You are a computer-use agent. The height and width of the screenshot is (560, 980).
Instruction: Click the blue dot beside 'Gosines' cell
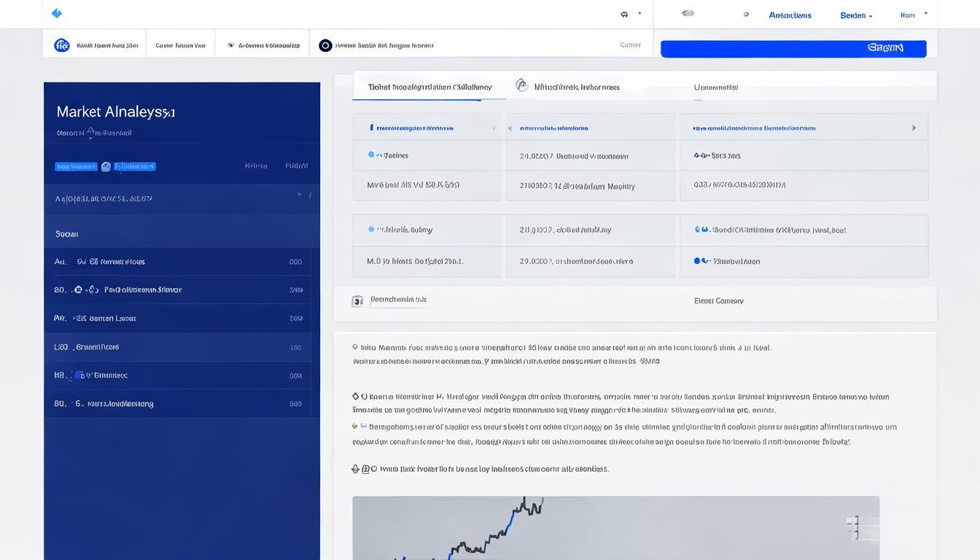click(371, 155)
